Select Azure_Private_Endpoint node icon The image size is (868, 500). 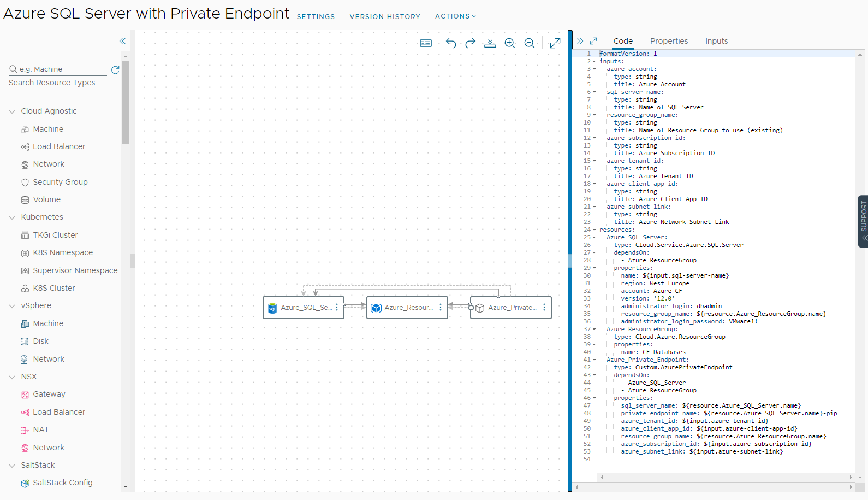pos(480,308)
